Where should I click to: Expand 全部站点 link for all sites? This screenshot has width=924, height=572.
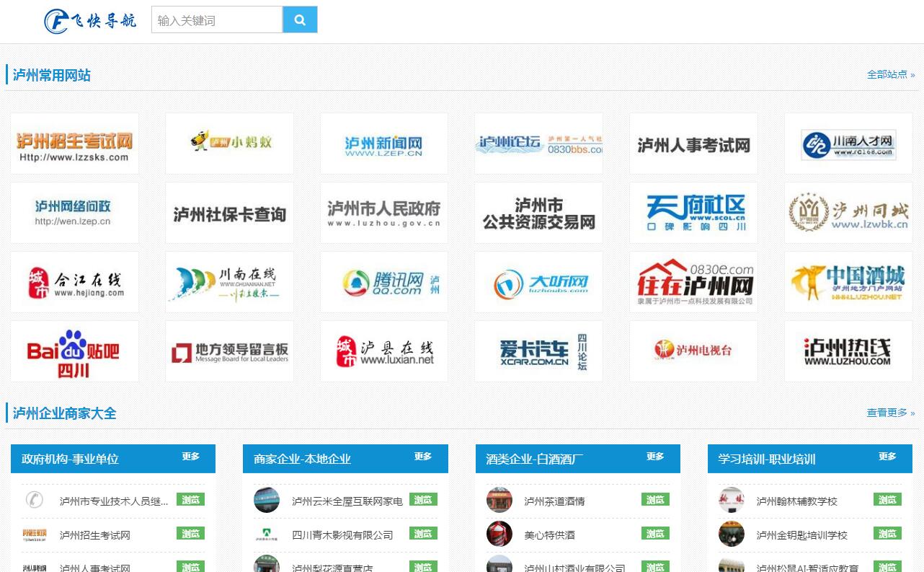pos(890,74)
